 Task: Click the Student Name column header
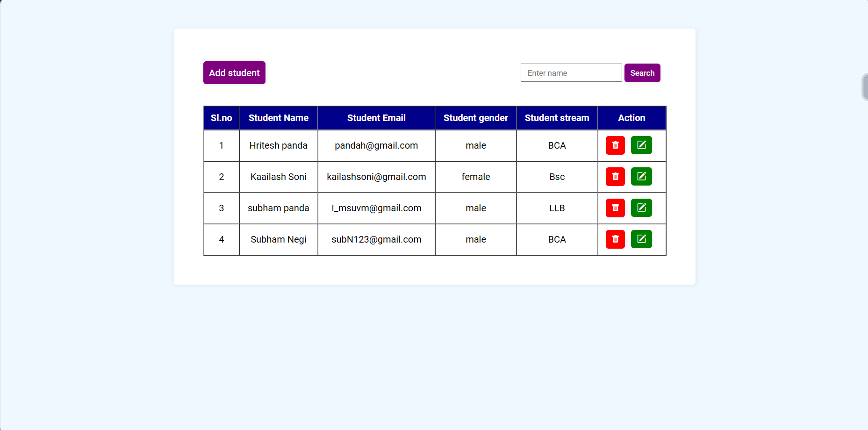tap(279, 118)
